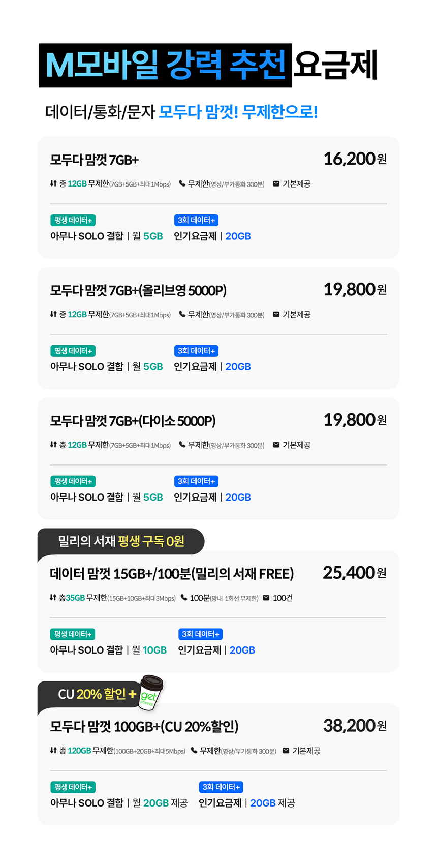This screenshot has width=437, height=868.
Task: Click the mail icon in the 16,200원 plan
Action: 276,183
